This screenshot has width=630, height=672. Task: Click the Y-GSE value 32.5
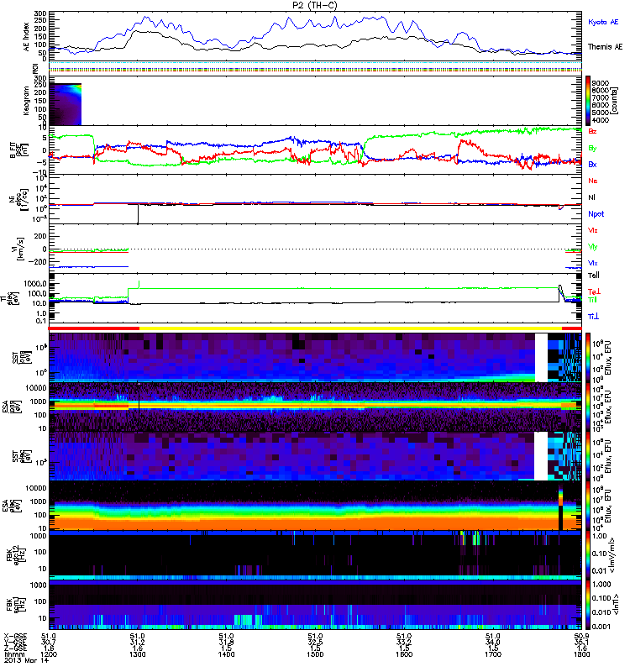click(x=315, y=643)
